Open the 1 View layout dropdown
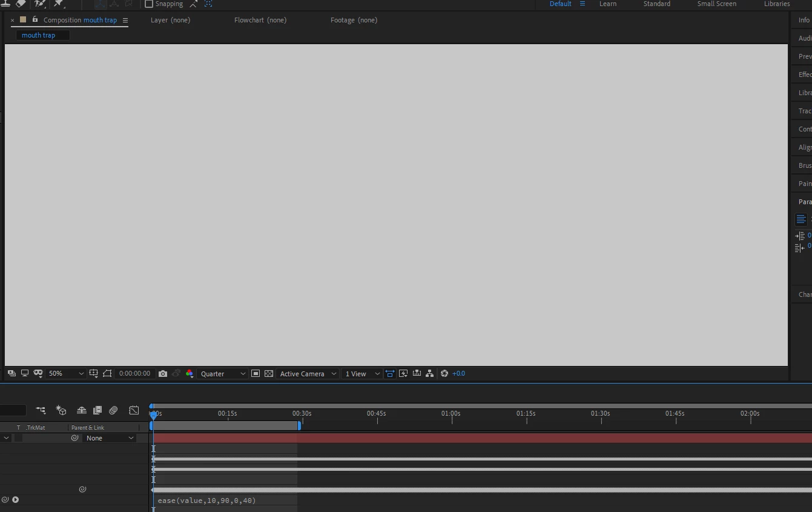812x512 pixels. click(362, 374)
